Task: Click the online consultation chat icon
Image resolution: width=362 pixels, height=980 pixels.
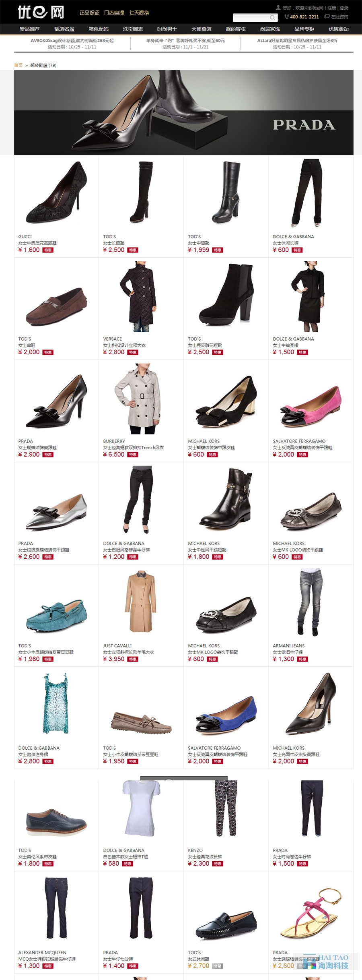Action: point(327,17)
